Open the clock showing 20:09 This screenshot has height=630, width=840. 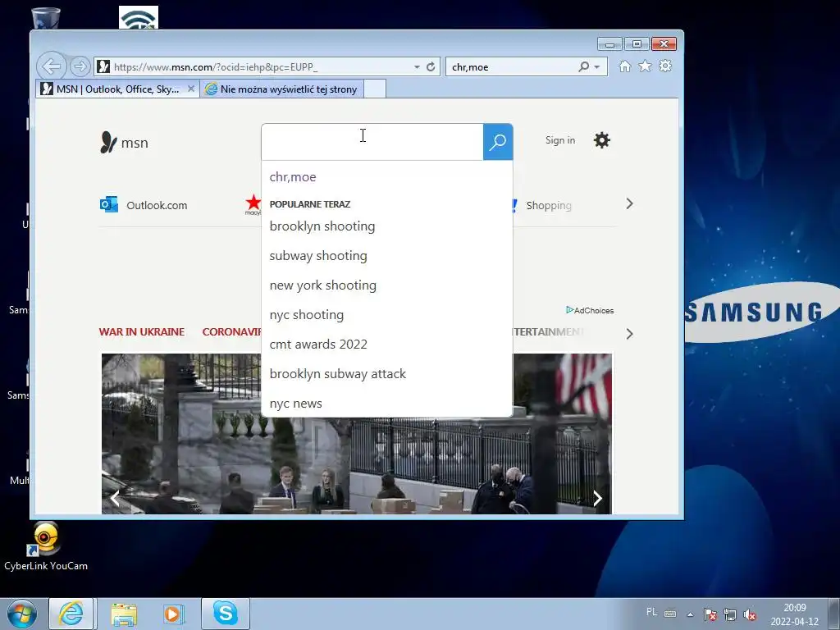tap(794, 614)
